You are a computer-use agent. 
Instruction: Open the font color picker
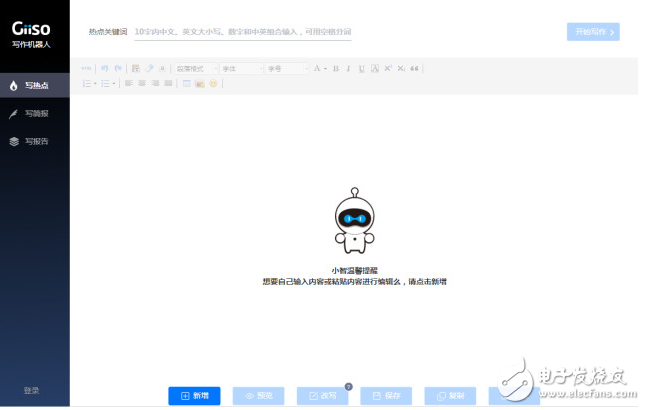click(x=319, y=68)
